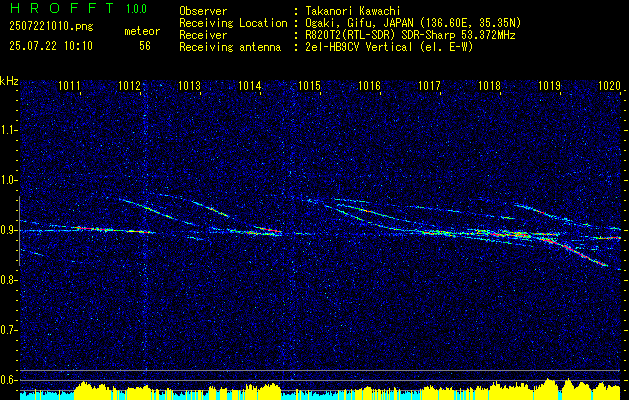Click time marker 1019
The width and height of the screenshot is (629, 400).
[x=549, y=85]
